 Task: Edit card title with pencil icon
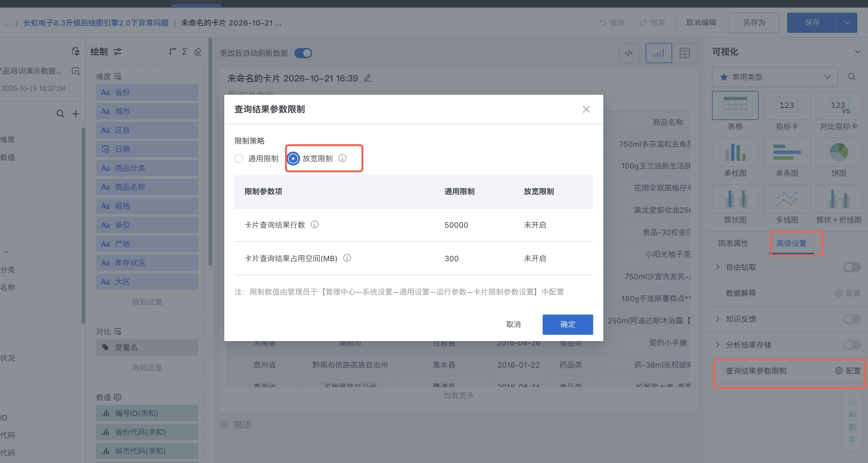(x=368, y=78)
